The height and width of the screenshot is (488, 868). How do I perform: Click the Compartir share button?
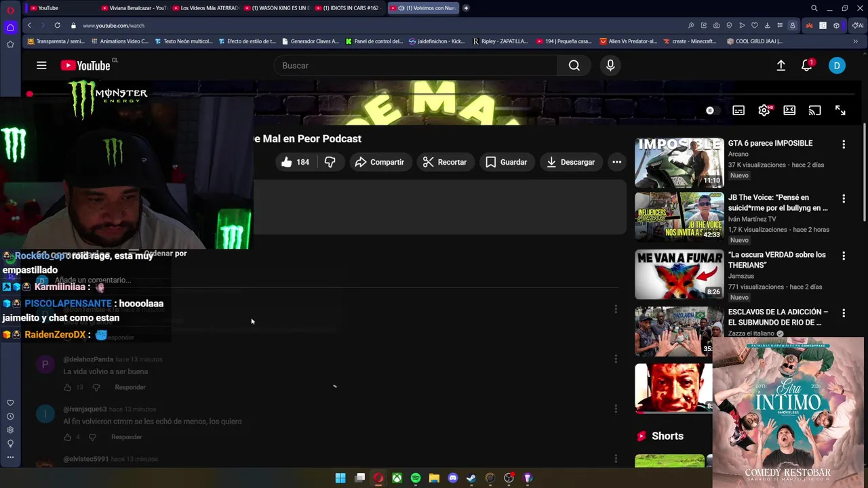[380, 162]
